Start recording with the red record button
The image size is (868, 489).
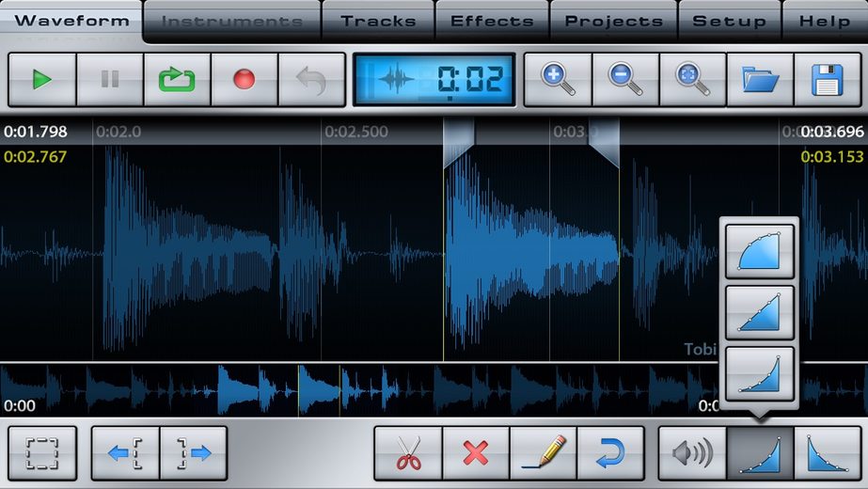coord(245,80)
